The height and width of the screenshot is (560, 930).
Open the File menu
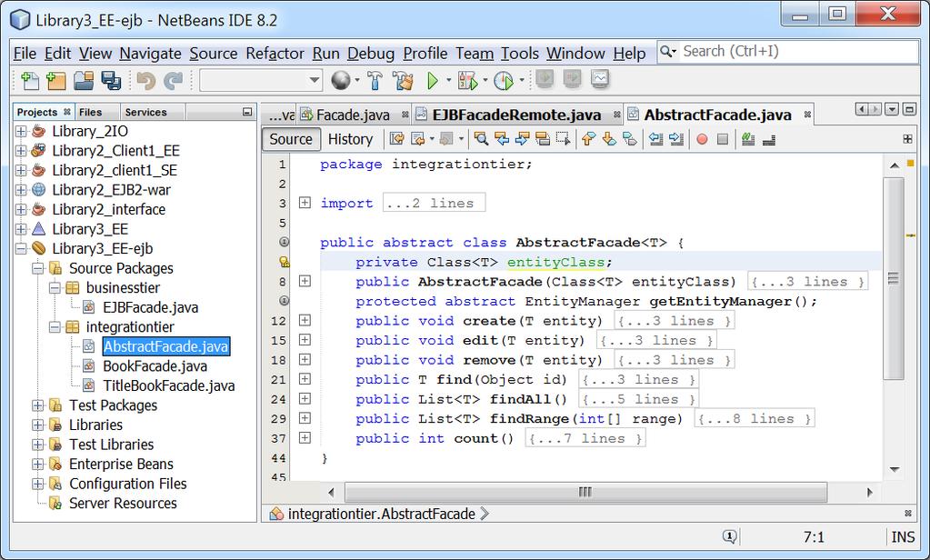[25, 54]
